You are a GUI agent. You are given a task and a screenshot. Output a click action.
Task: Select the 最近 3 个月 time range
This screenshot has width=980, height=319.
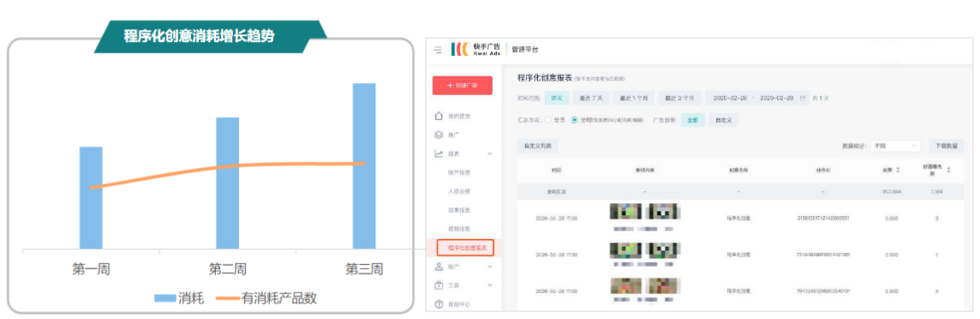[x=678, y=99]
